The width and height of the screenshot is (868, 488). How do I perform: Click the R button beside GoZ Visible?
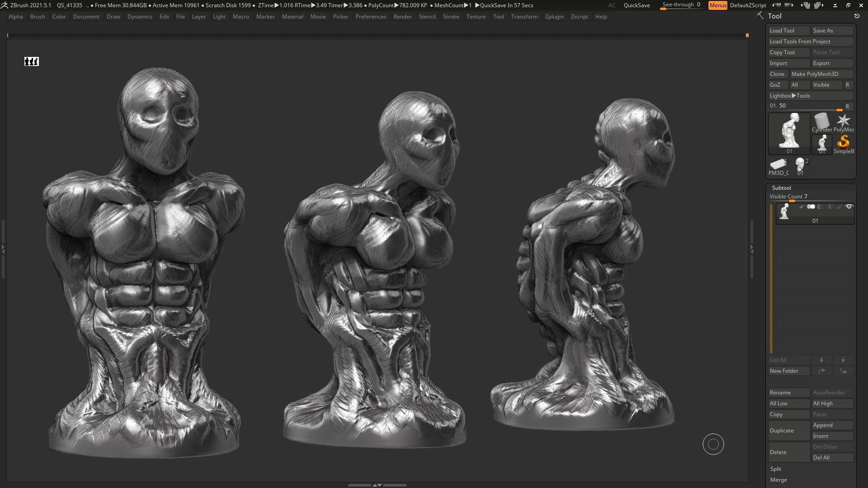(848, 85)
